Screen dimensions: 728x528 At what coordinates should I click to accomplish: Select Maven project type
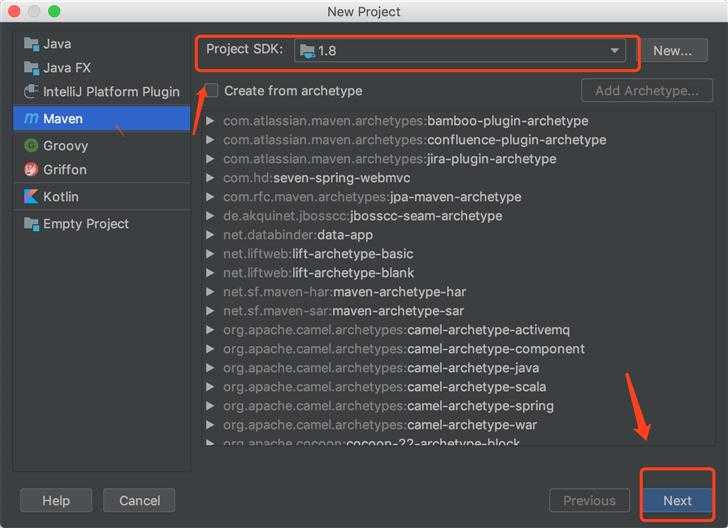102,119
